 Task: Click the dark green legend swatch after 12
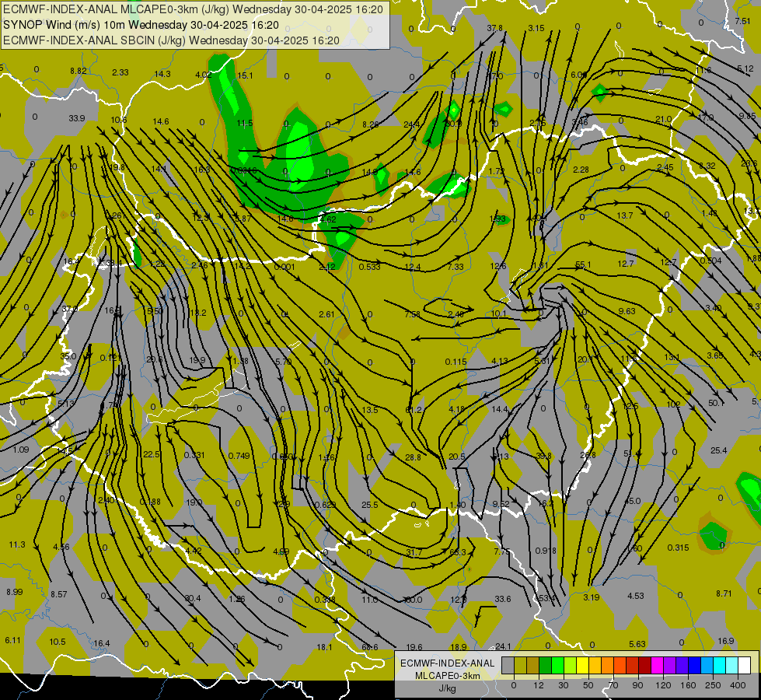pyautogui.click(x=545, y=665)
